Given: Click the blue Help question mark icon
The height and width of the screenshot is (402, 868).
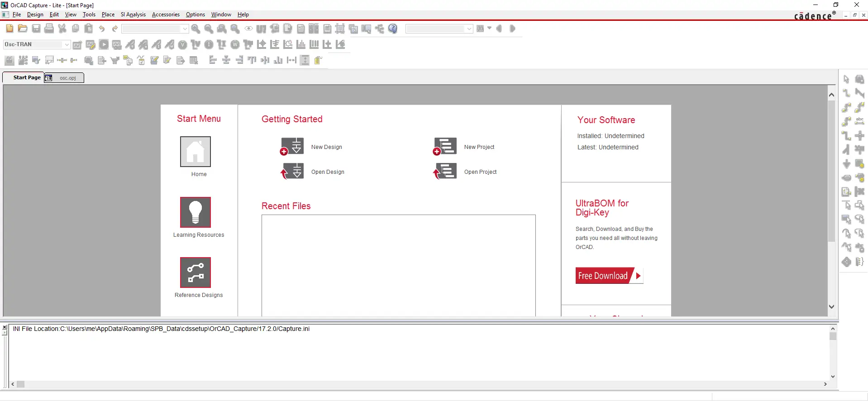Looking at the screenshot, I should [x=393, y=29].
